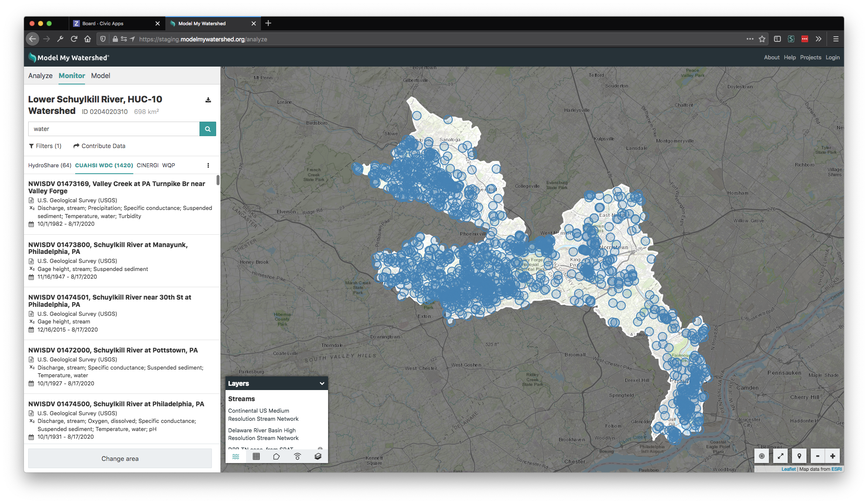Select the CINERGI catalog tab
Image resolution: width=868 pixels, height=504 pixels.
[x=147, y=166]
